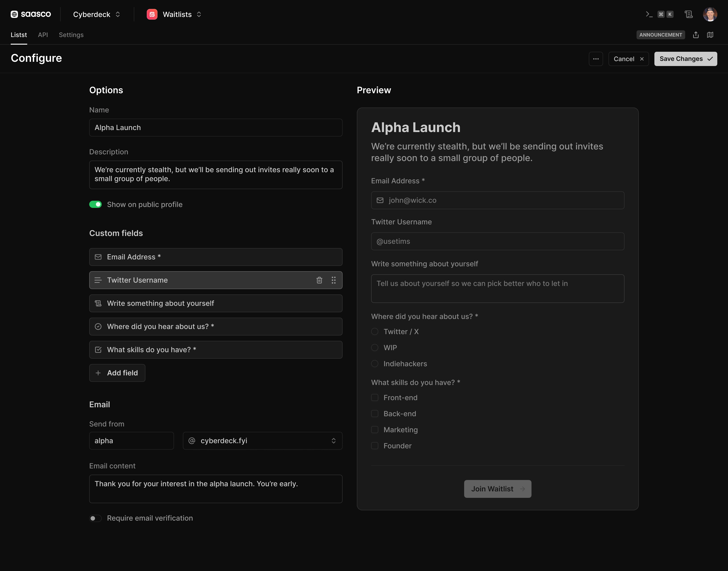Click the Name input with Alpha Launch
This screenshot has width=728, height=571.
[216, 127]
